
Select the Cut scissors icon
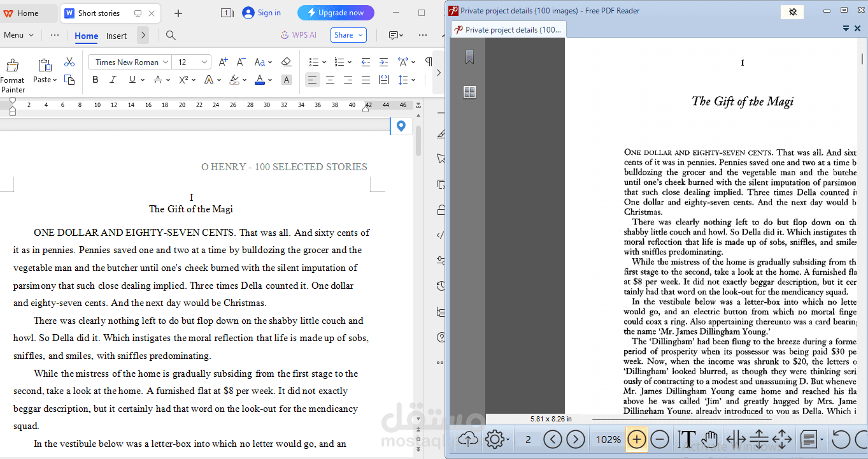pyautogui.click(x=69, y=62)
